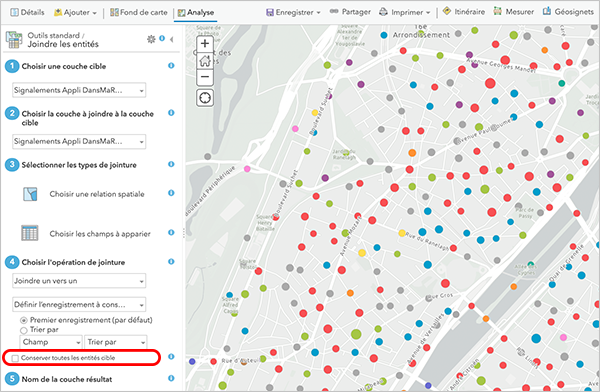The width and height of the screenshot is (600, 392).
Task: Collapse the analysis side panel
Action: [x=171, y=39]
